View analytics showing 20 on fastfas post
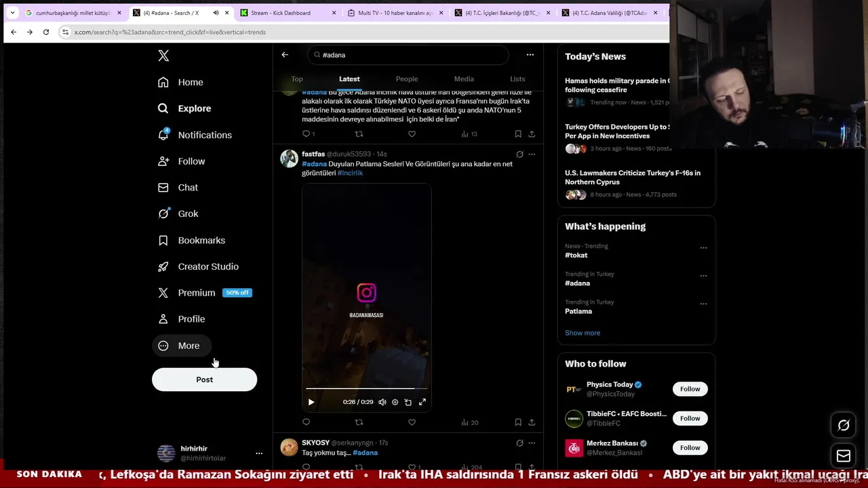 coord(469,422)
